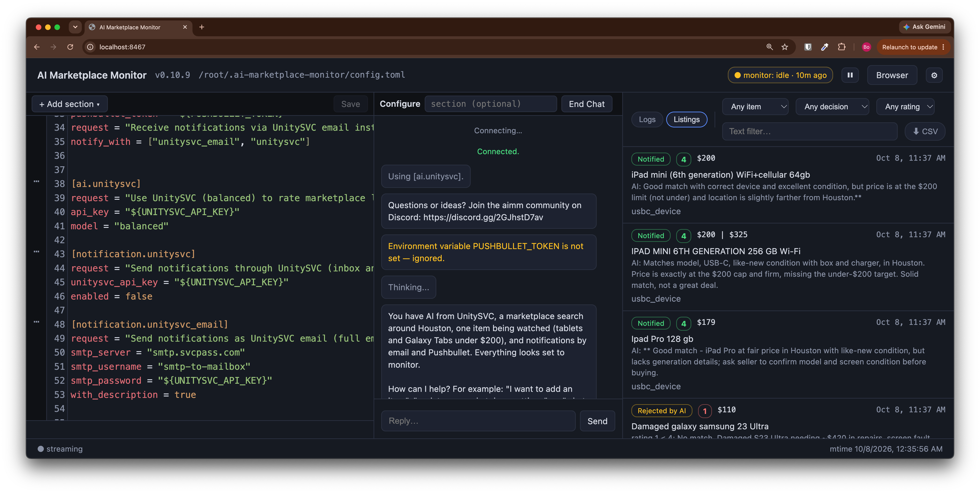The height and width of the screenshot is (493, 980).
Task: Focus the Text filter field
Action: coord(810,131)
